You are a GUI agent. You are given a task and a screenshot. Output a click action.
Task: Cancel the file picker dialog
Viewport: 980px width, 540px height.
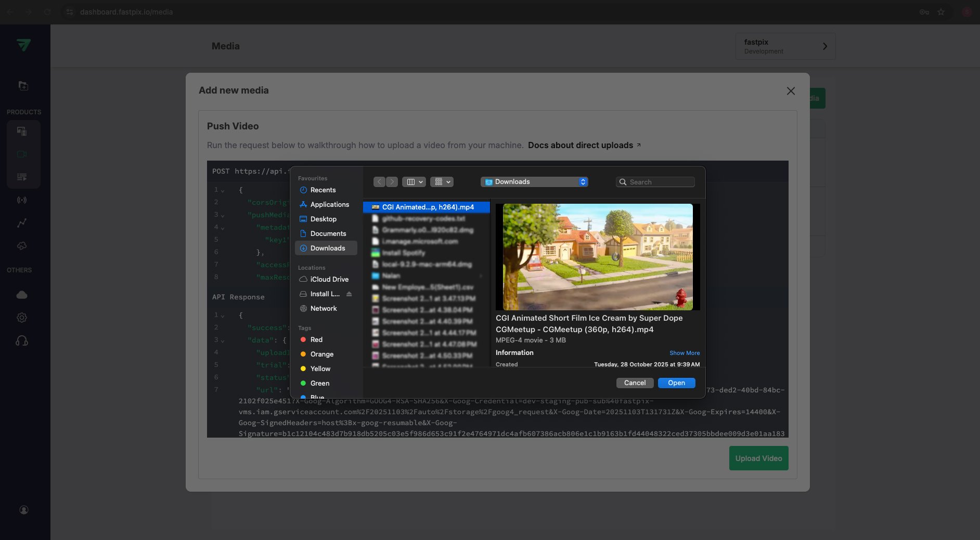(635, 383)
